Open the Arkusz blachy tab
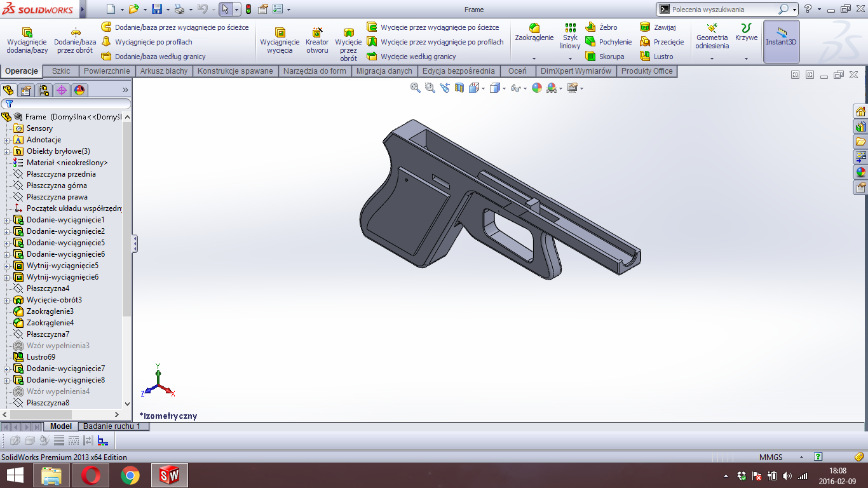This screenshot has width=868, height=488. [164, 71]
